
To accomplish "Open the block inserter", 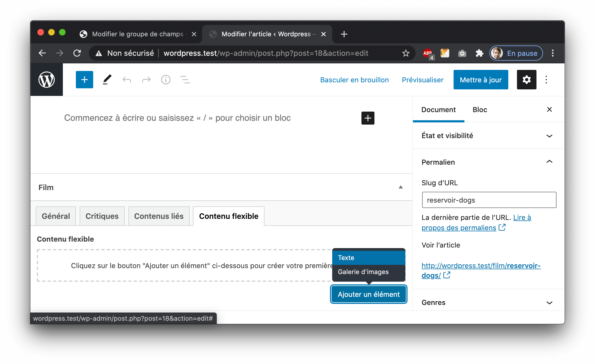I will click(84, 80).
